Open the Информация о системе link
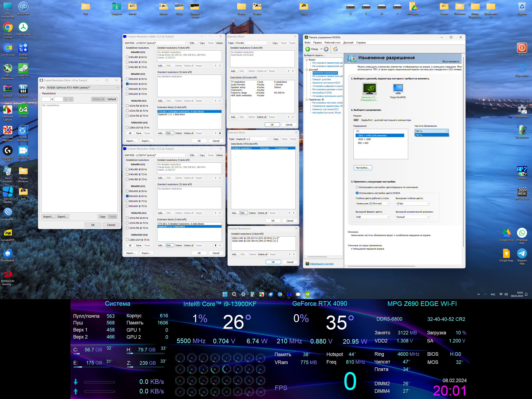The width and height of the screenshot is (532, 399). point(321,264)
